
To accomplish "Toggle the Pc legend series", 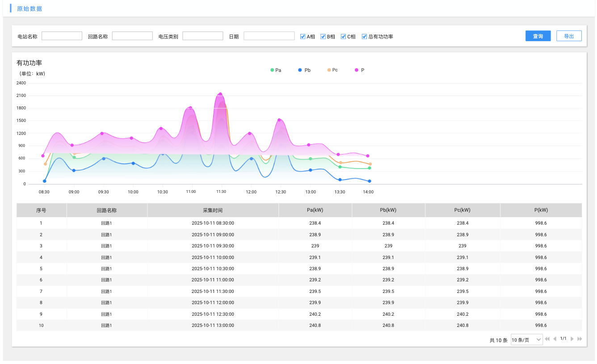I will coord(332,70).
